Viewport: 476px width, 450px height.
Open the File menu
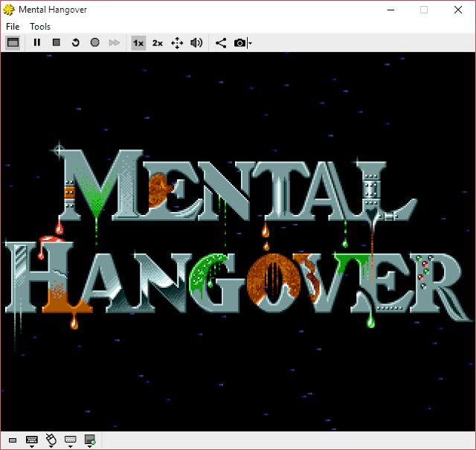[13, 27]
